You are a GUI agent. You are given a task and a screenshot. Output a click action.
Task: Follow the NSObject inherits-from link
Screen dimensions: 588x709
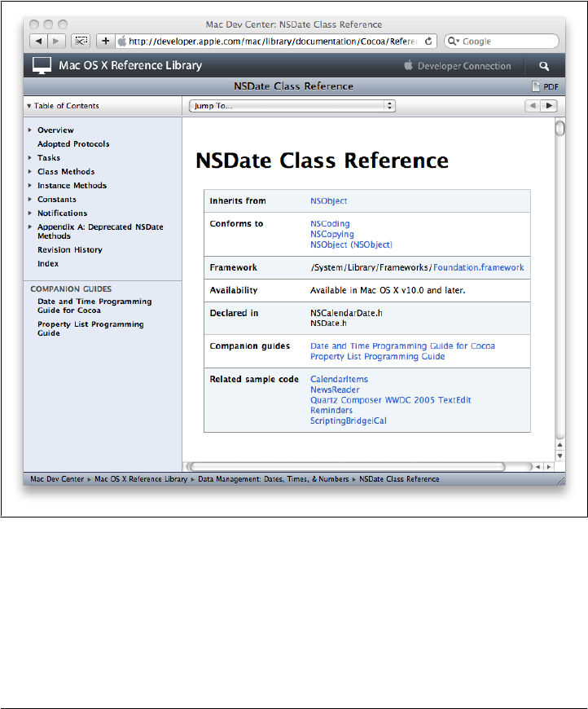point(328,200)
